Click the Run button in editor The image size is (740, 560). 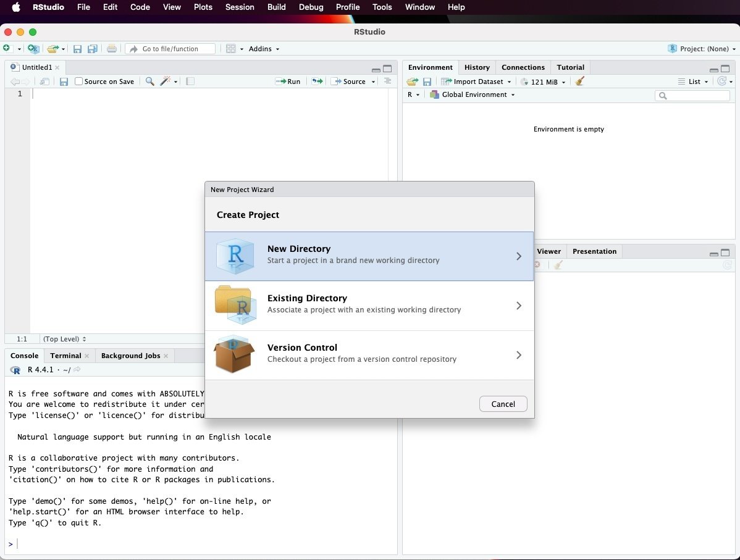coord(288,81)
